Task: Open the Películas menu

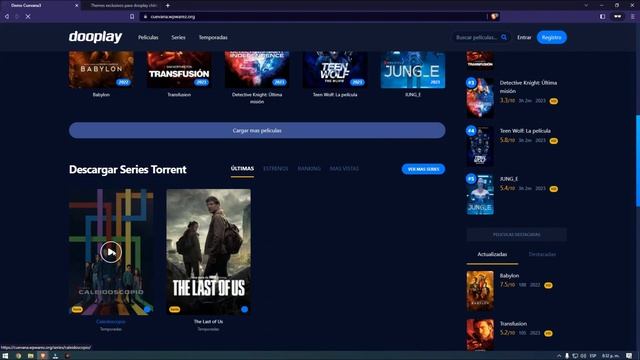Action: click(148, 37)
